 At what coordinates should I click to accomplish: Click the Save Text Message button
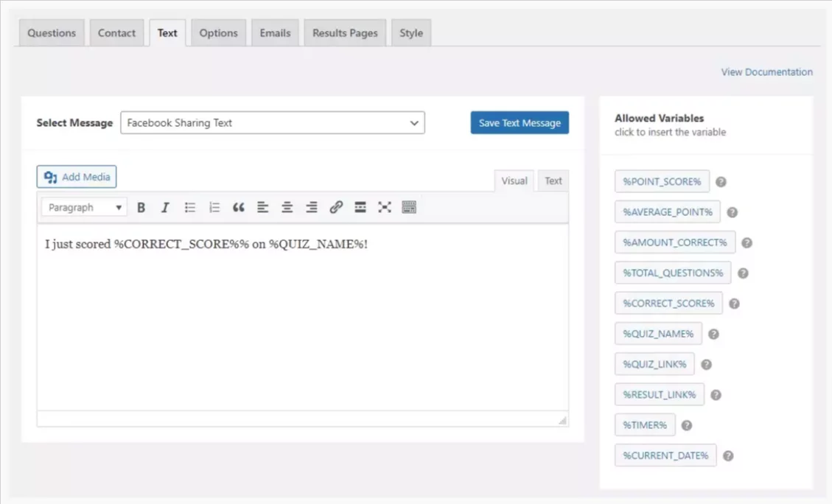click(x=520, y=123)
